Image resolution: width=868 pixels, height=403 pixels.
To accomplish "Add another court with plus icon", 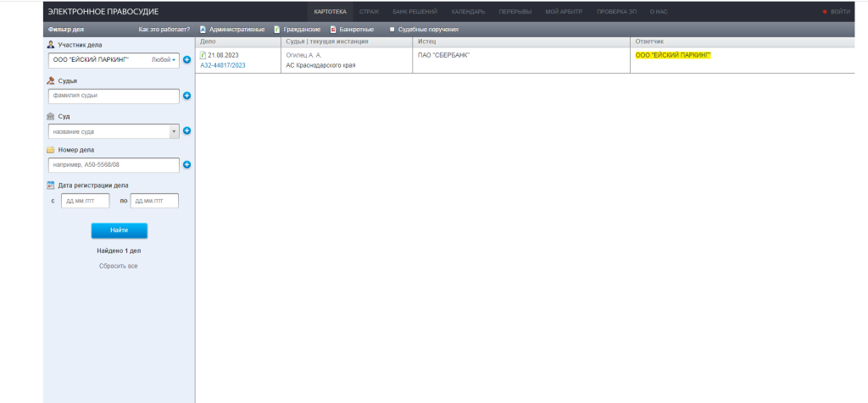I will [186, 131].
